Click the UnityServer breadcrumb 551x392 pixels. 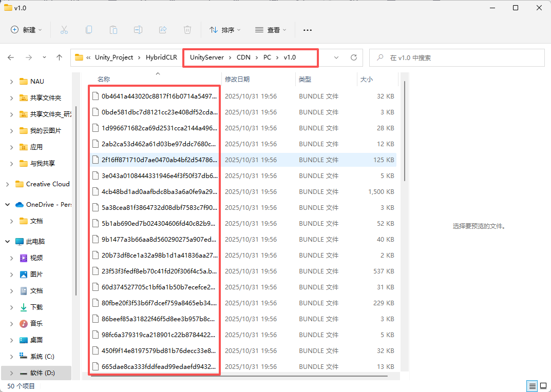pos(207,57)
